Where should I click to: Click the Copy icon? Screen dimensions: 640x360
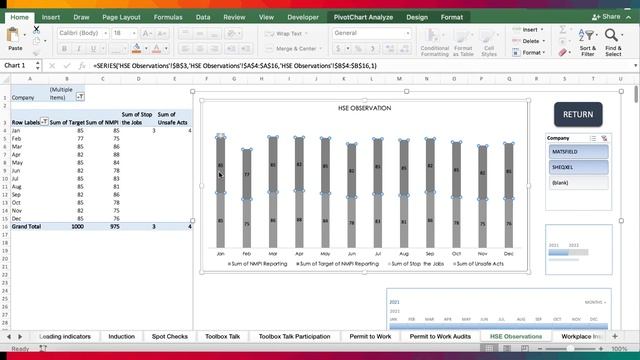point(36,41)
